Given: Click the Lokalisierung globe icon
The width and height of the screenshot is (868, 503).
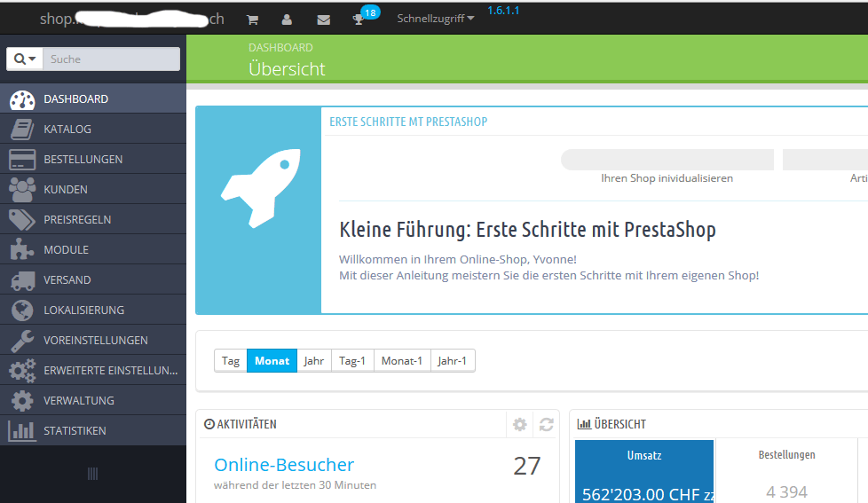Looking at the screenshot, I should pos(22,310).
